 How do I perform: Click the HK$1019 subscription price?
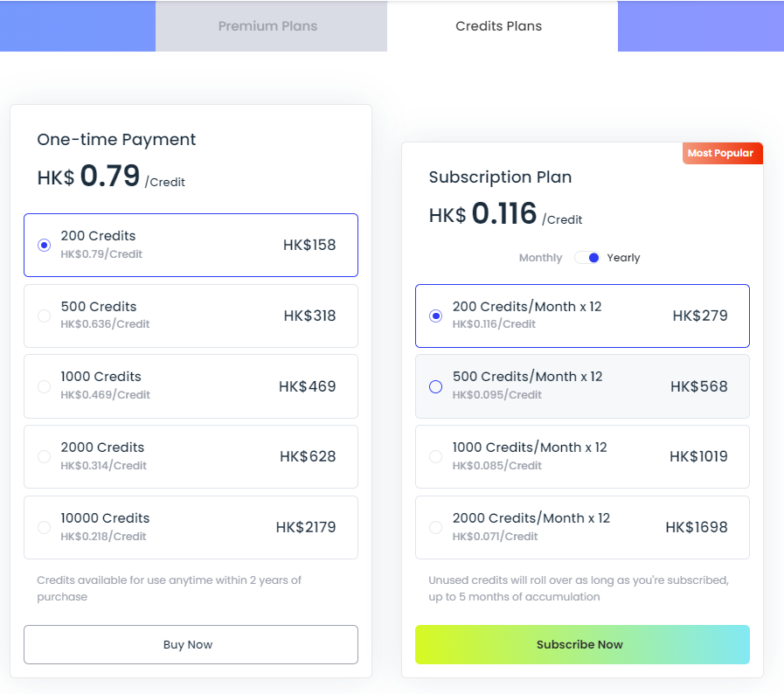coord(698,456)
